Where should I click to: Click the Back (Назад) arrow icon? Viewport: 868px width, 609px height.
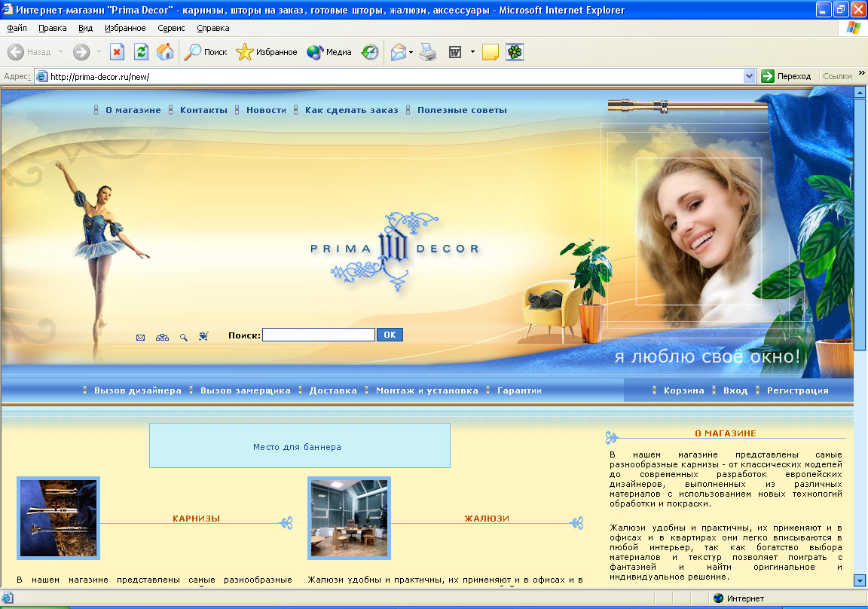pyautogui.click(x=16, y=52)
